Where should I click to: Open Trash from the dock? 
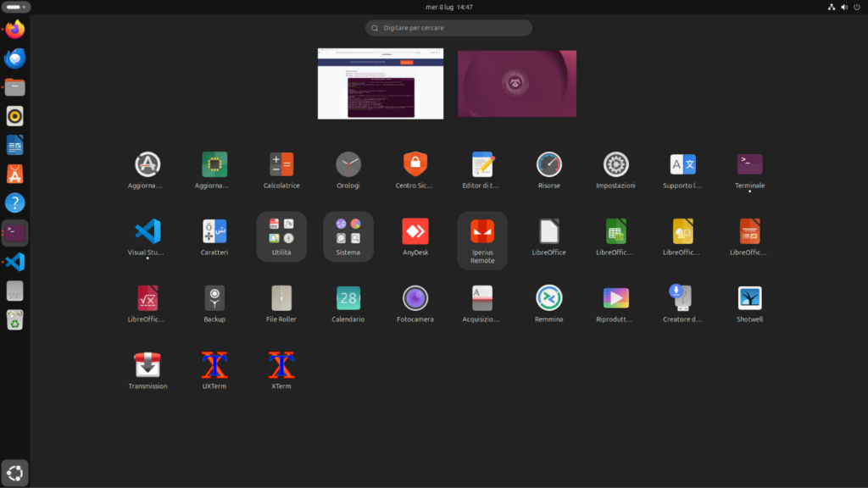tap(15, 319)
